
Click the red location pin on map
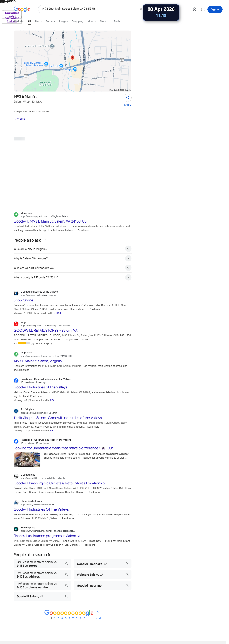73,58
